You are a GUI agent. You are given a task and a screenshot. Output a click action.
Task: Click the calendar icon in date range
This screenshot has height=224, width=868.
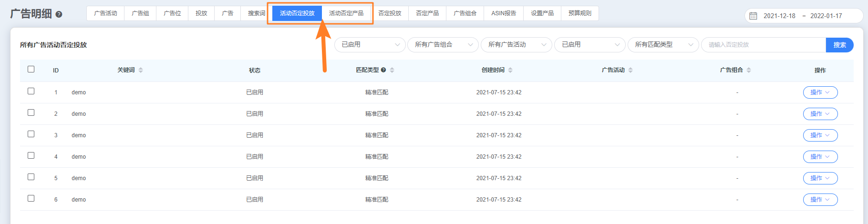[753, 16]
